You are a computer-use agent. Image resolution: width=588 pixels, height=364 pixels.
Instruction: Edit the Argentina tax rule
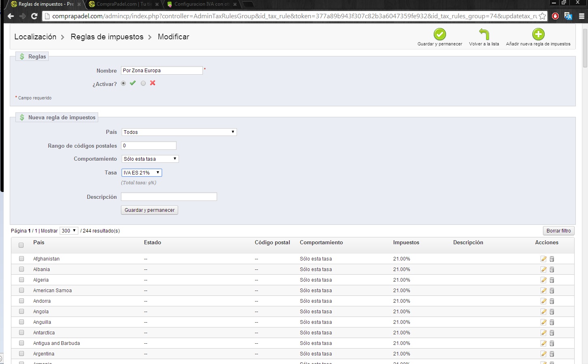click(x=543, y=354)
